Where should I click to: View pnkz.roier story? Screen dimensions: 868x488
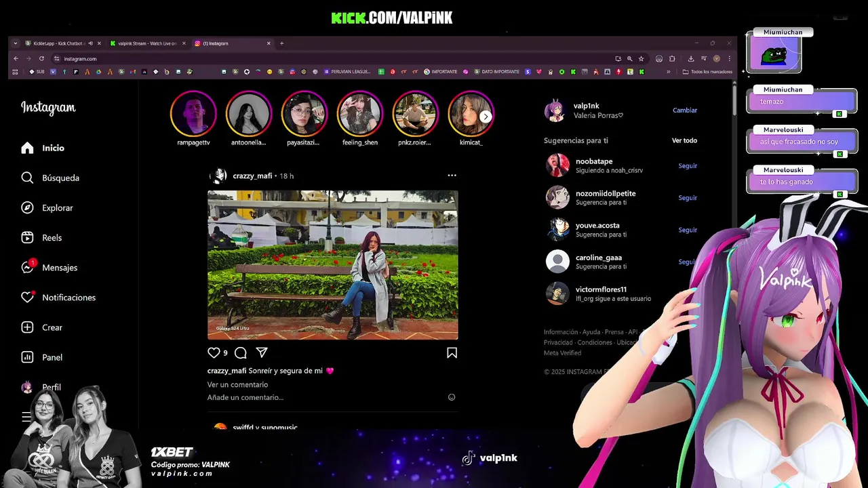[415, 114]
